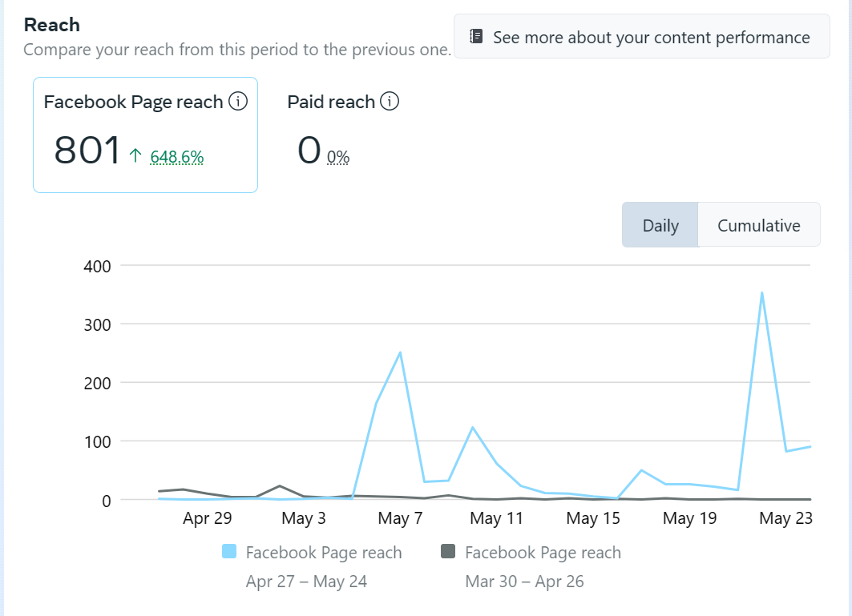Click the 648.6% change percentage link
The height and width of the screenshot is (616, 852).
click(176, 157)
